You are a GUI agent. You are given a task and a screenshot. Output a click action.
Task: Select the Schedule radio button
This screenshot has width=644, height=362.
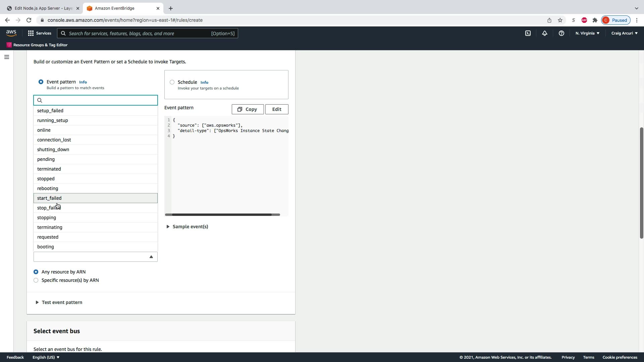[x=172, y=82]
